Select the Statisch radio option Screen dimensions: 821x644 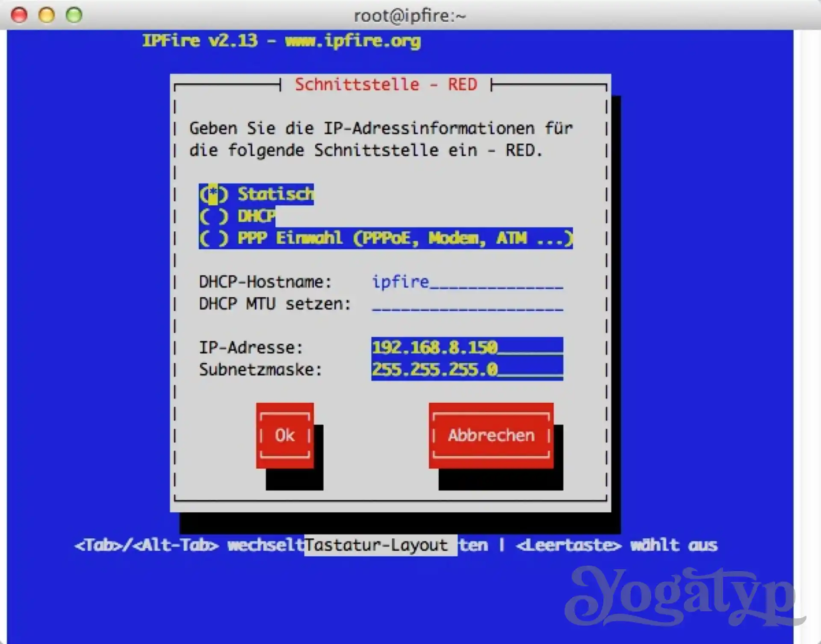(256, 194)
